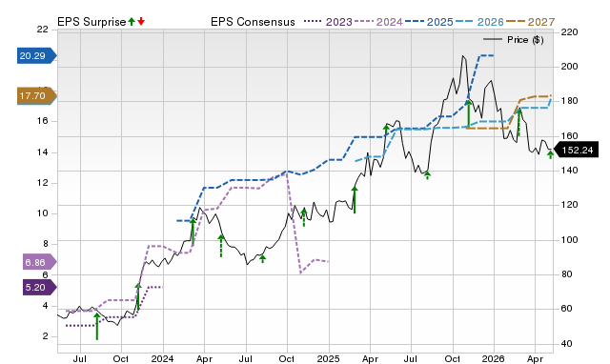Click the 220 label on right price axis
The image size is (610, 364).
pyautogui.click(x=569, y=32)
